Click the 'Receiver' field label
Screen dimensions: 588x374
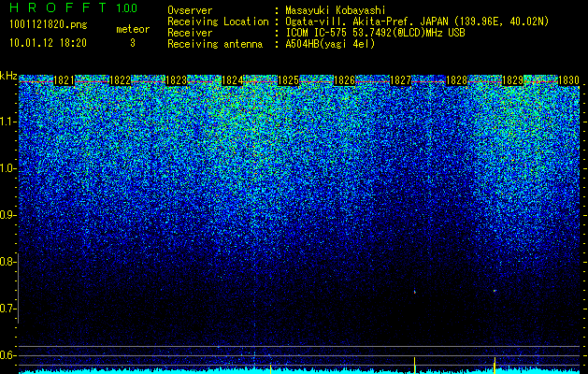(x=190, y=33)
